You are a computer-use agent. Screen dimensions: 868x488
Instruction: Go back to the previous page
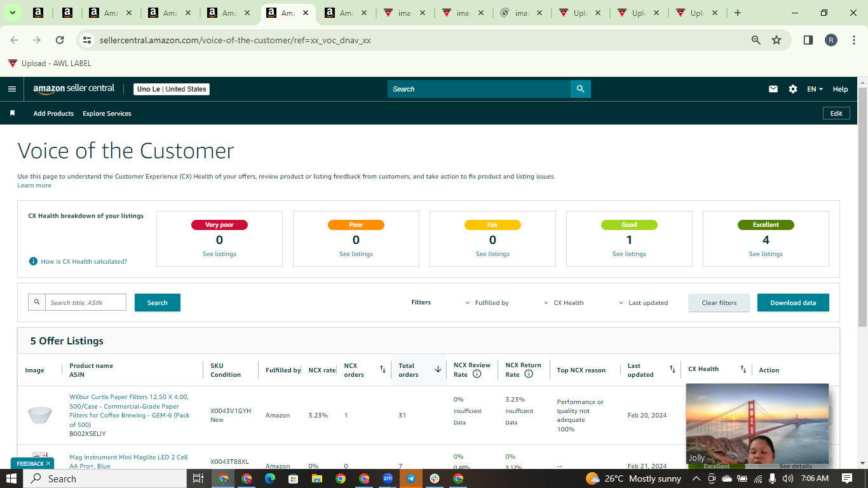(x=14, y=40)
